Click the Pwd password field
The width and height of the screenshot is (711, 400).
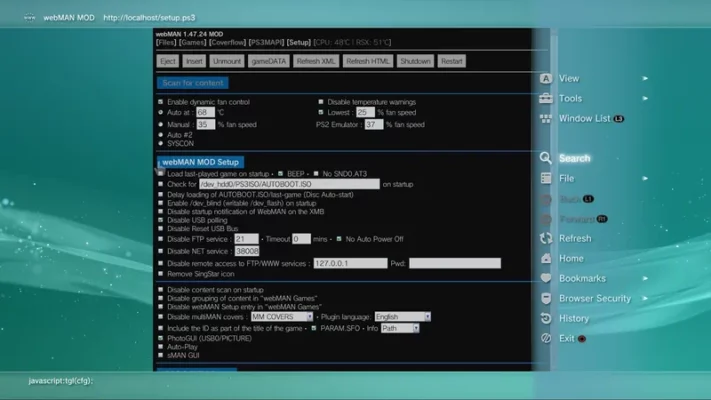(455, 263)
